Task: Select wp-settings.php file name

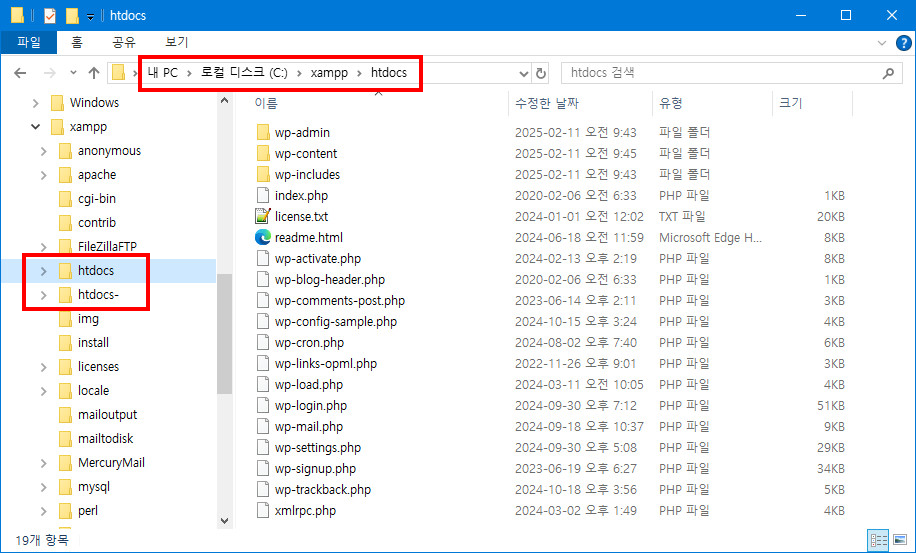Action: coord(318,448)
